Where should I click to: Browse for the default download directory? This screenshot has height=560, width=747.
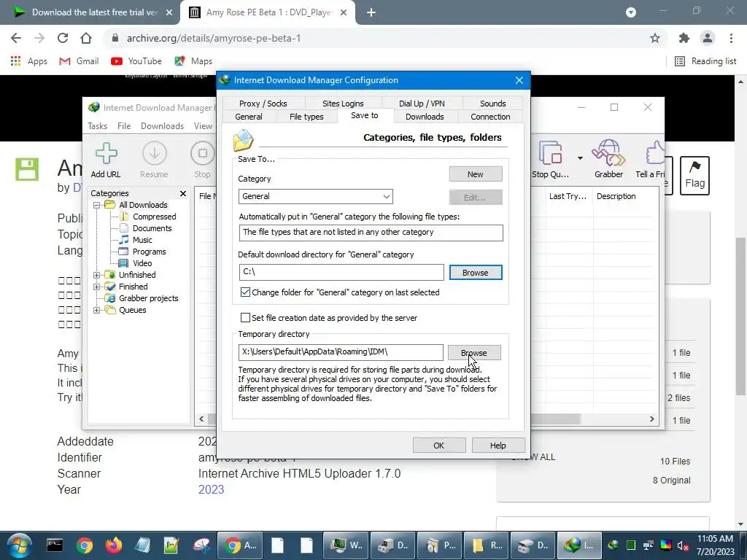[x=476, y=273]
